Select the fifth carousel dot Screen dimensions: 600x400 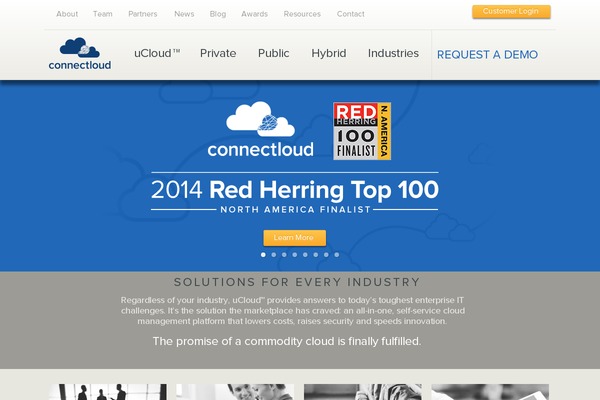pyautogui.click(x=305, y=255)
